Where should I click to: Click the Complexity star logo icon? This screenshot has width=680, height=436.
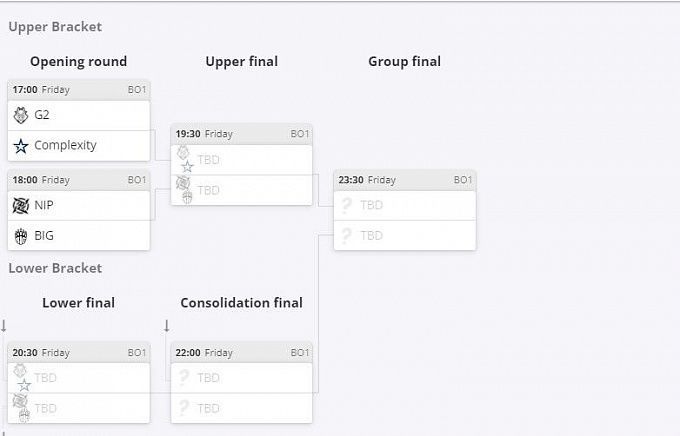21,146
